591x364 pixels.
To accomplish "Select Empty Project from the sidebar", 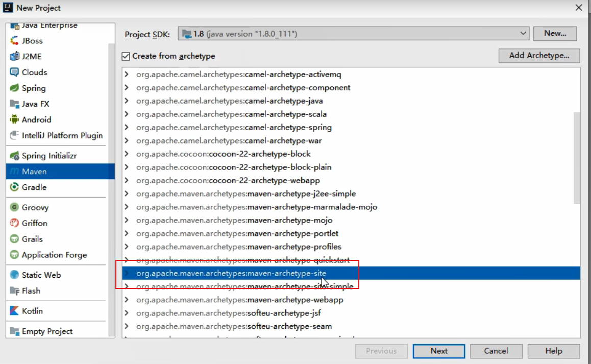I will pyautogui.click(x=47, y=331).
